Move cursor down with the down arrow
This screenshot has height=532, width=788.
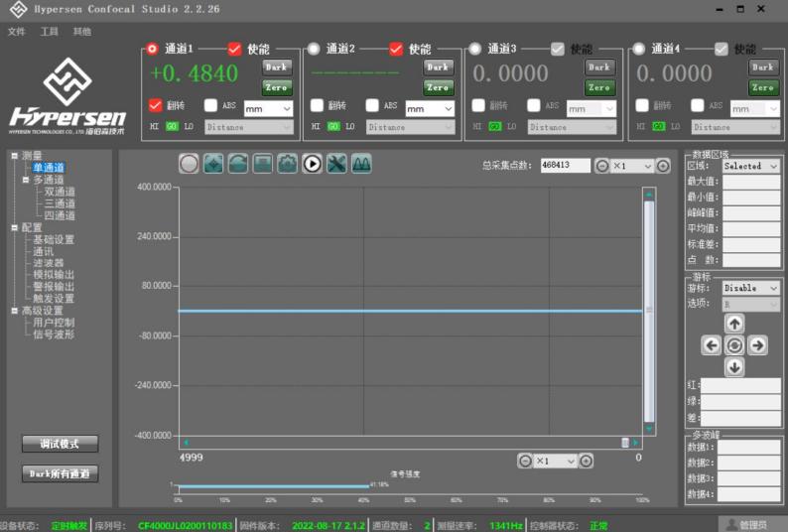[x=734, y=367]
